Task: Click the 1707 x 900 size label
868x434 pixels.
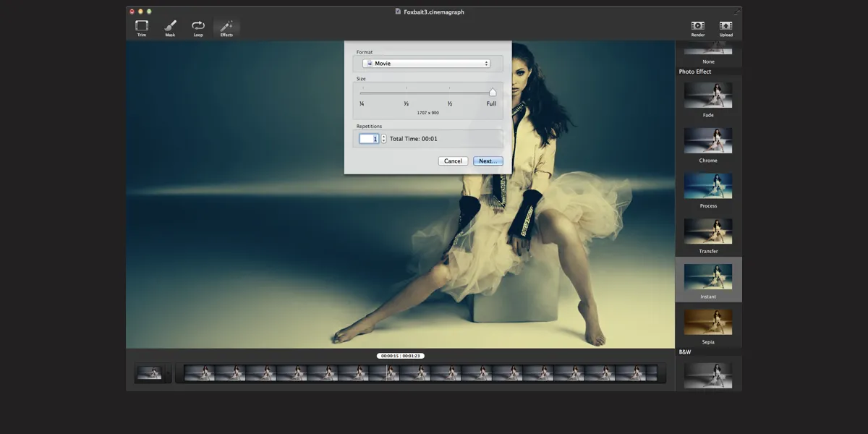Action: click(428, 113)
